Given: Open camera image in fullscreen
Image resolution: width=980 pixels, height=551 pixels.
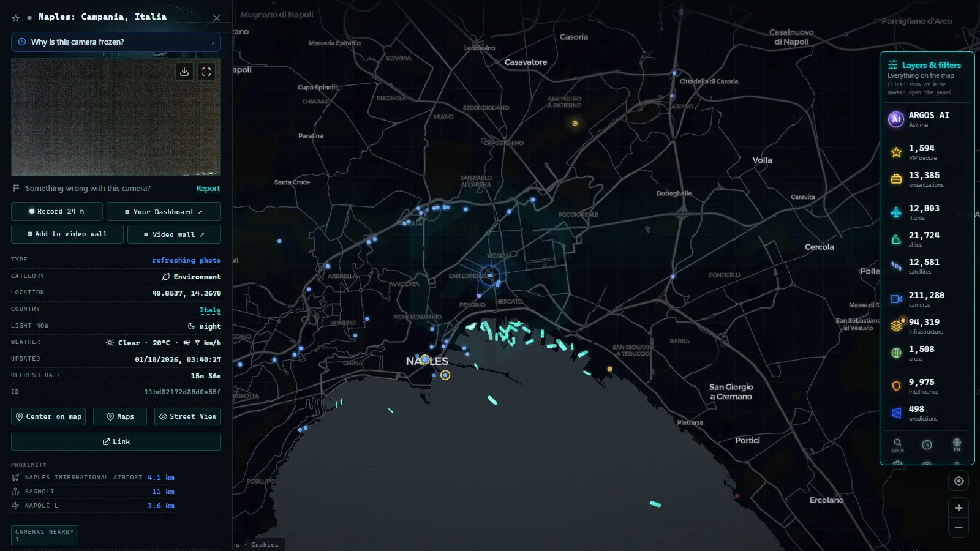Looking at the screenshot, I should [206, 72].
